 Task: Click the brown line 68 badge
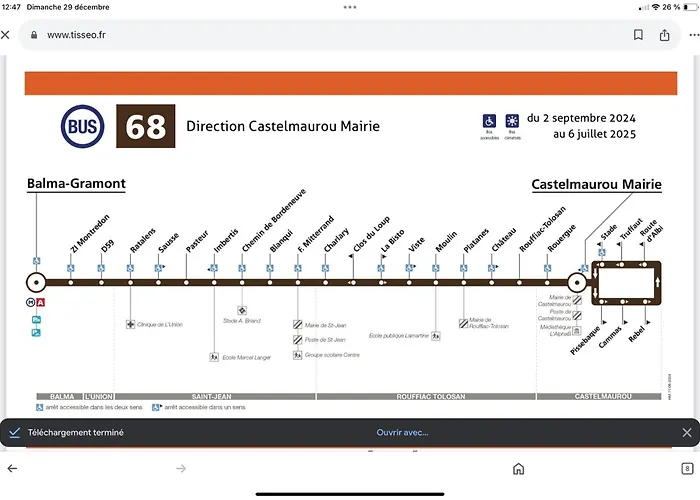[x=144, y=127]
